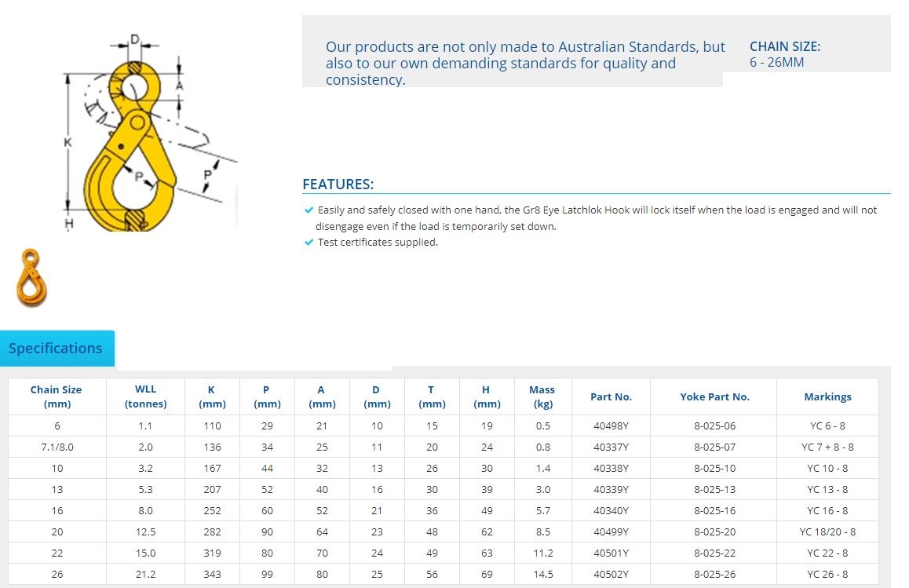Click the 'YC 16 - 8' marking cell
Image resolution: width=909 pixels, height=588 pixels.
(x=827, y=511)
